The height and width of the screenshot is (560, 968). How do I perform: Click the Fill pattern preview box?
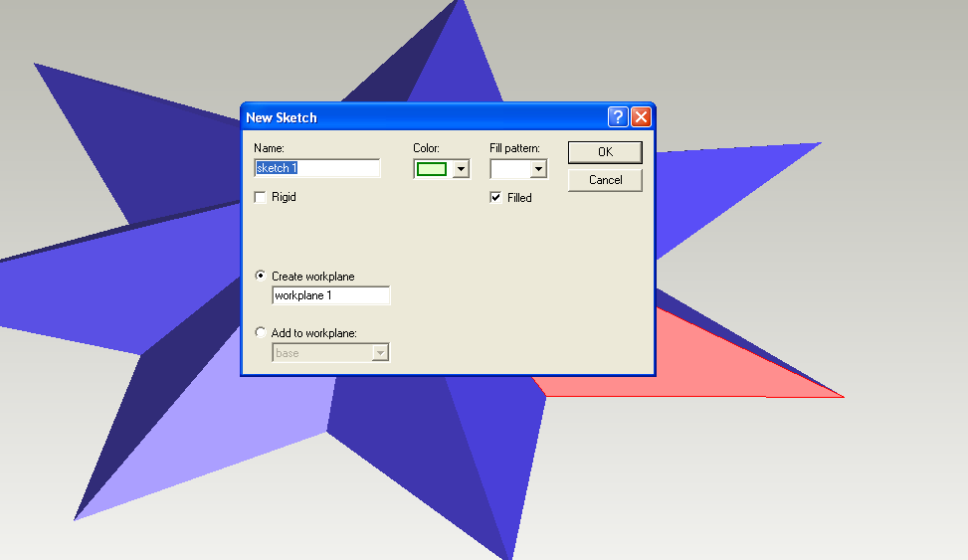click(510, 169)
